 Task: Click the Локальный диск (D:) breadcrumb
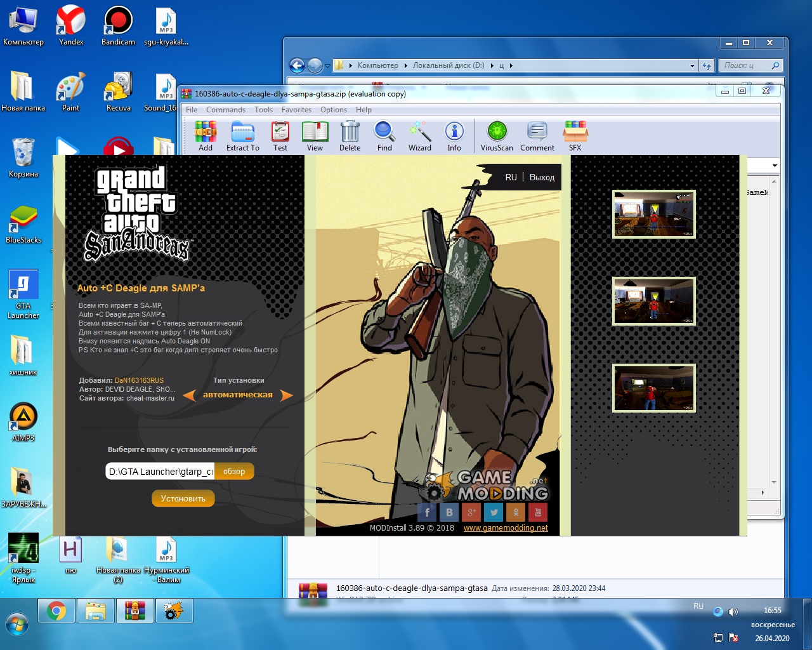(x=449, y=65)
